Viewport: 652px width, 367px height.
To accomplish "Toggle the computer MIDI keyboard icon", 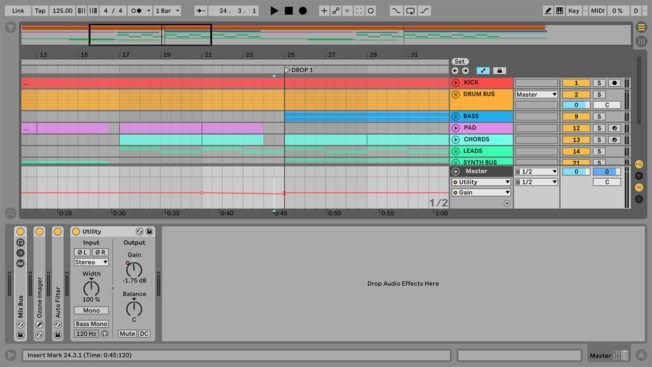I will [560, 11].
